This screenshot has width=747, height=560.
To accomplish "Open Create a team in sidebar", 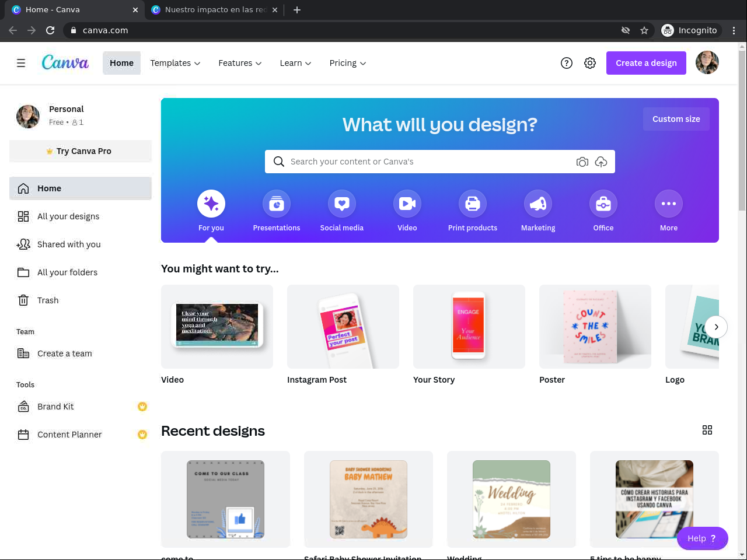I will click(x=81, y=353).
